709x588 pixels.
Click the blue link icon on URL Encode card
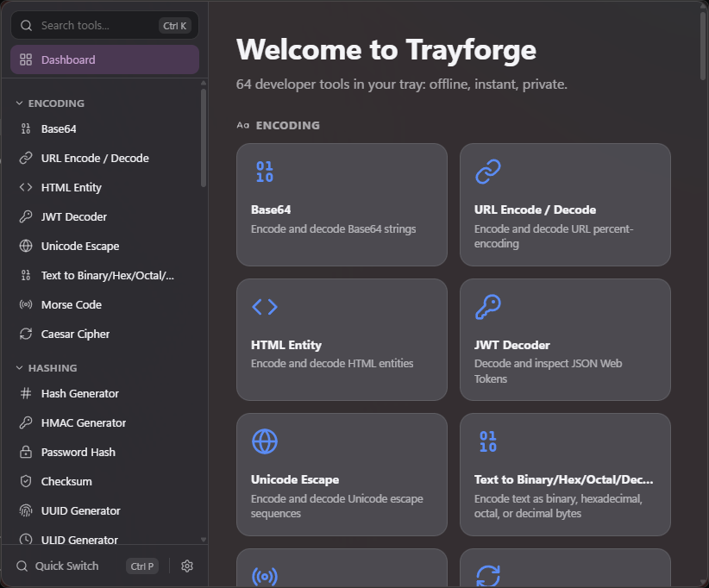click(488, 172)
